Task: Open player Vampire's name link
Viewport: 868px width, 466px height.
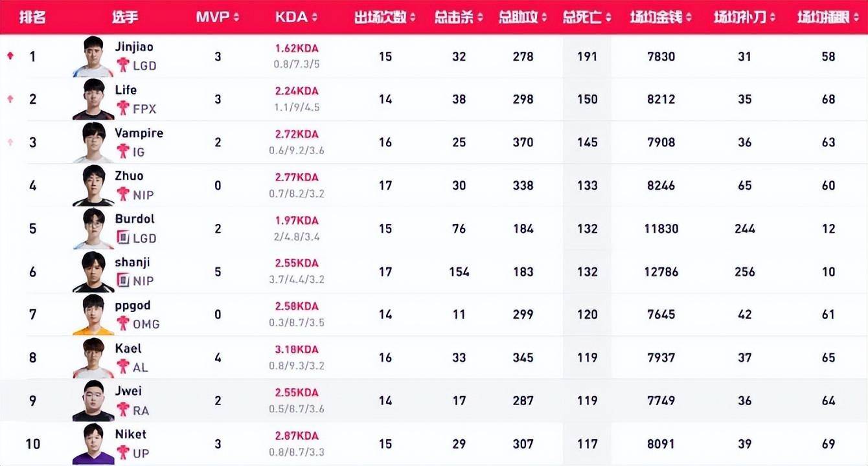Action: coord(139,133)
